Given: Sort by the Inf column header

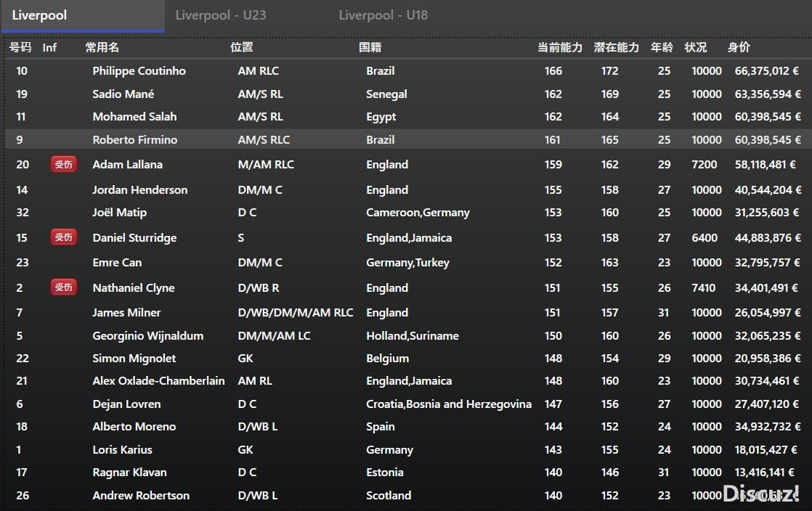Looking at the screenshot, I should 49,48.
